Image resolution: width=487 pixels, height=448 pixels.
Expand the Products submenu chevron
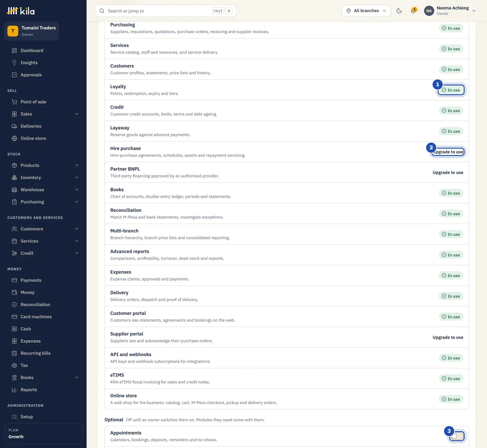77,165
